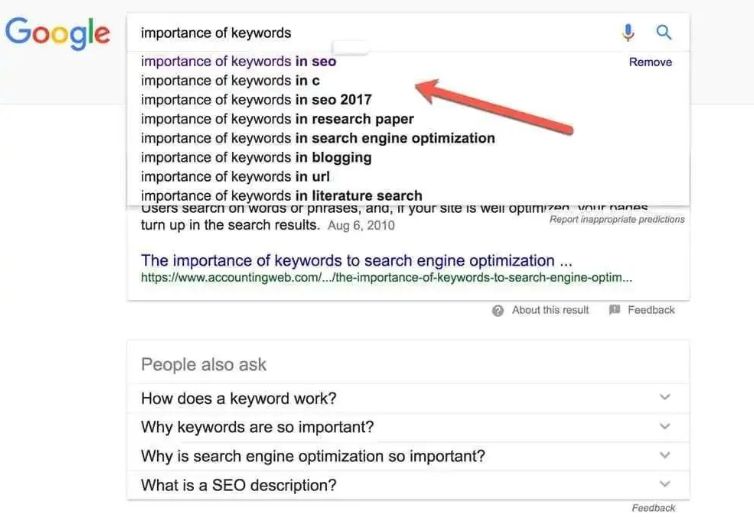This screenshot has width=754, height=523.
Task: Remove the first search suggestion
Action: [650, 62]
